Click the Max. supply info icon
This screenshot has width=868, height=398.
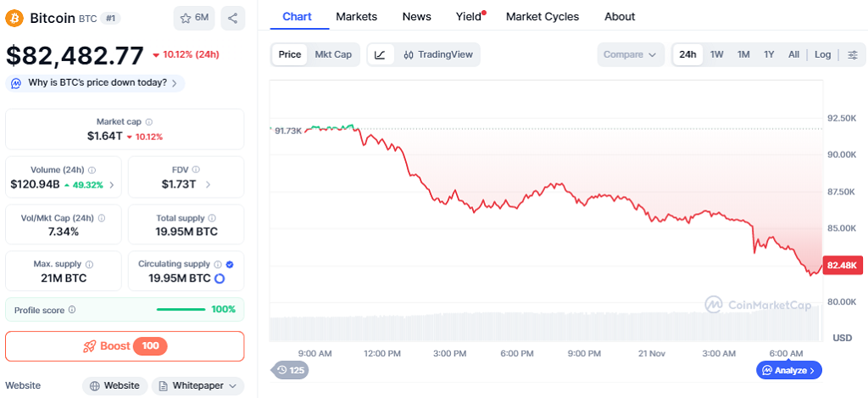[x=89, y=265]
